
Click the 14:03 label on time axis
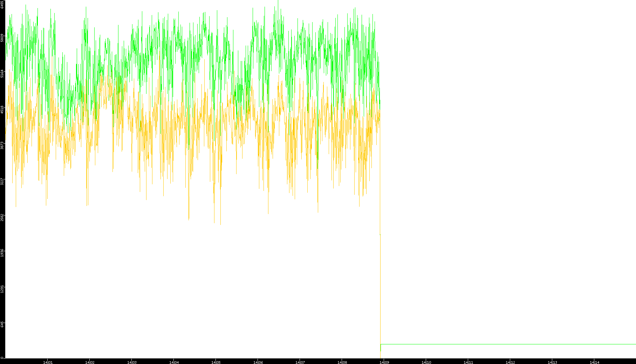click(x=132, y=362)
